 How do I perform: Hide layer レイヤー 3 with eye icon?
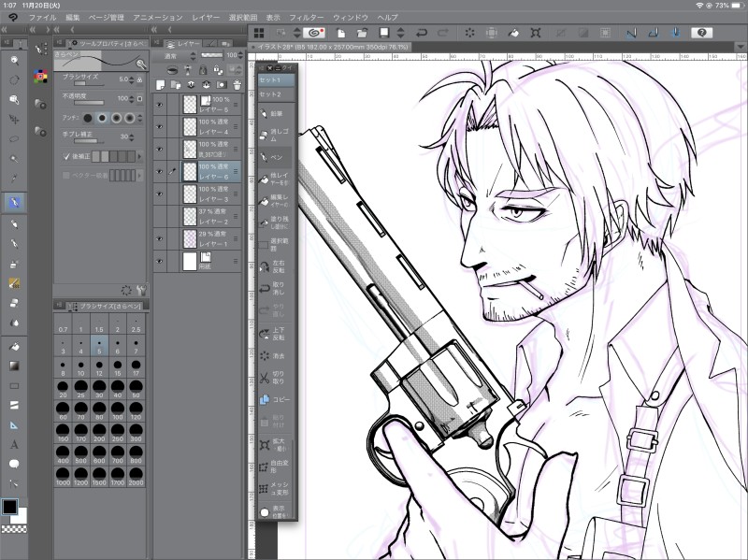(160, 194)
